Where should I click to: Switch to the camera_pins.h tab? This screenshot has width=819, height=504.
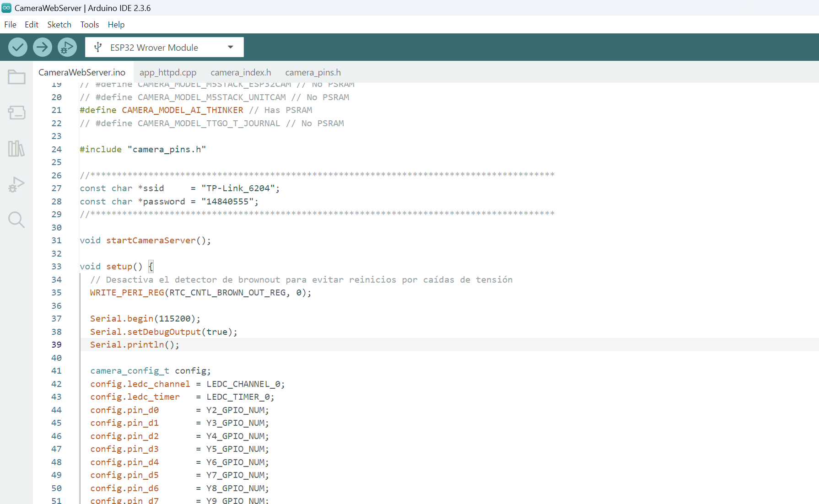tap(313, 72)
